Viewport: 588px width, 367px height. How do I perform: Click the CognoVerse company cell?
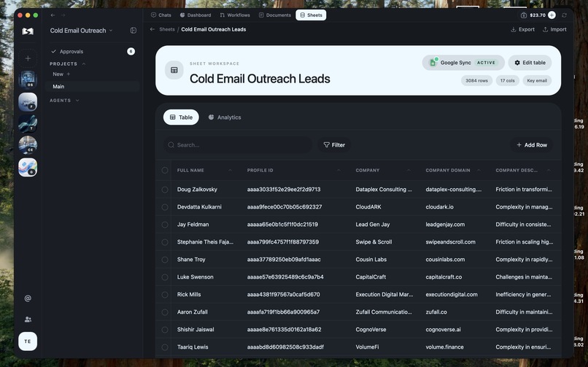[x=371, y=330]
